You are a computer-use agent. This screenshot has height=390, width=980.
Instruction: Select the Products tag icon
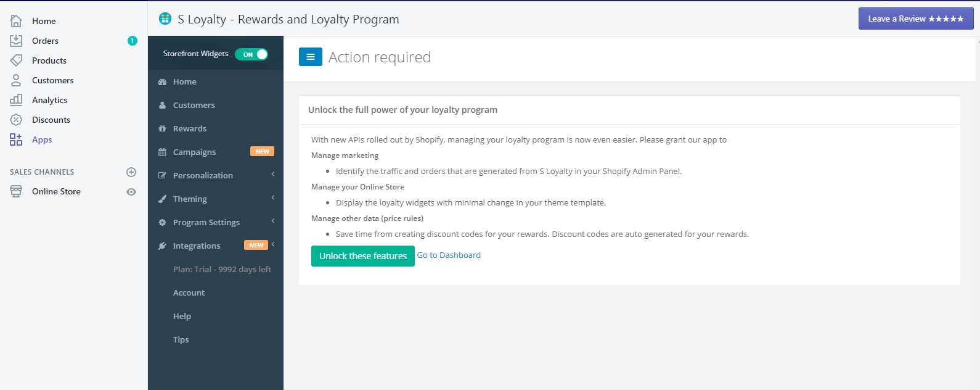point(16,60)
